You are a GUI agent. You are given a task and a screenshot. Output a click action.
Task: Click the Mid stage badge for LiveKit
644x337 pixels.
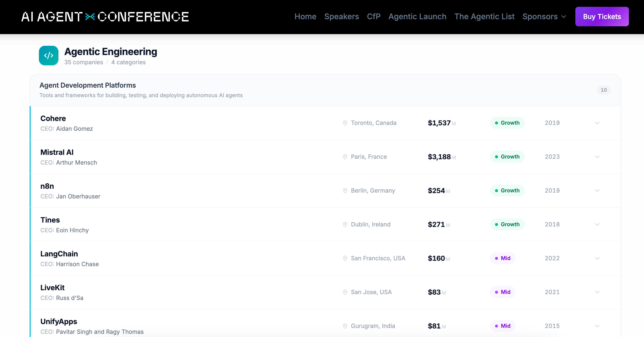coord(503,292)
